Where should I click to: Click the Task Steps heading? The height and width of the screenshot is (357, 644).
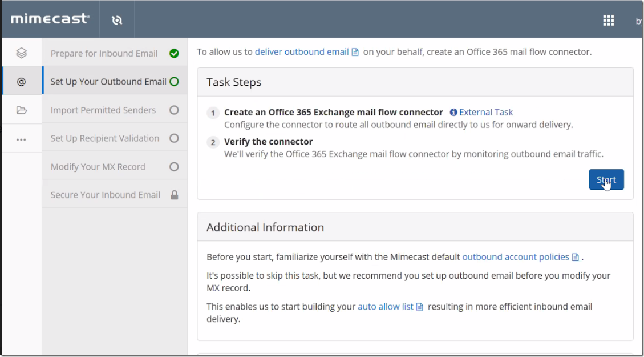click(x=234, y=82)
